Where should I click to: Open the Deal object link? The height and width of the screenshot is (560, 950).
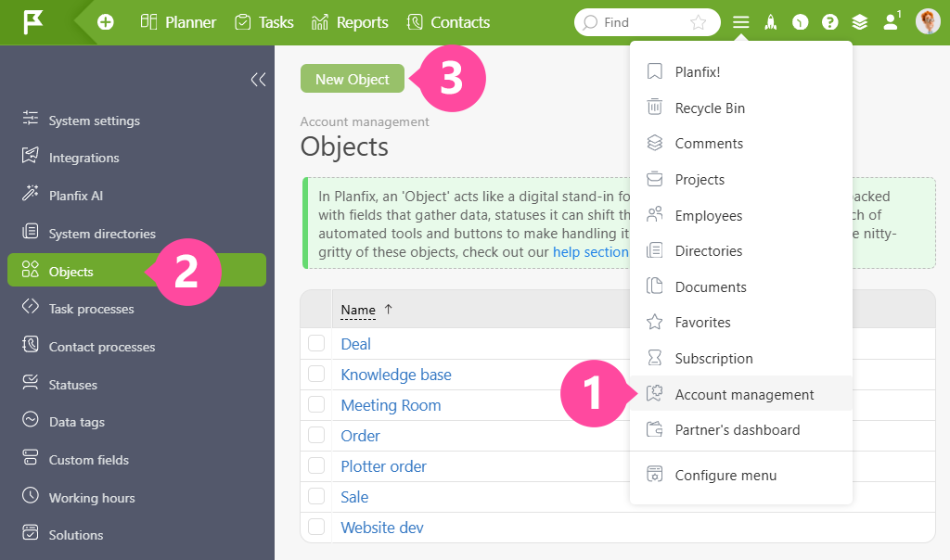tap(355, 344)
